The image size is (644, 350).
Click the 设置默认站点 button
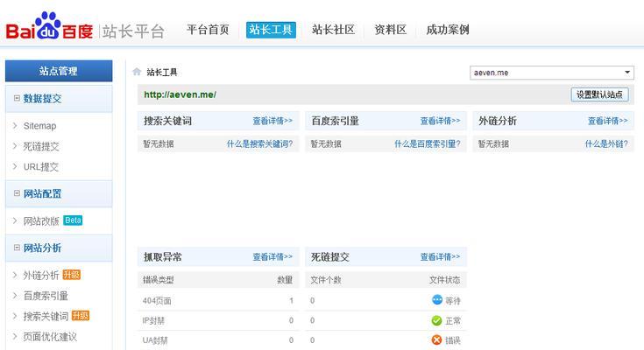(x=599, y=94)
